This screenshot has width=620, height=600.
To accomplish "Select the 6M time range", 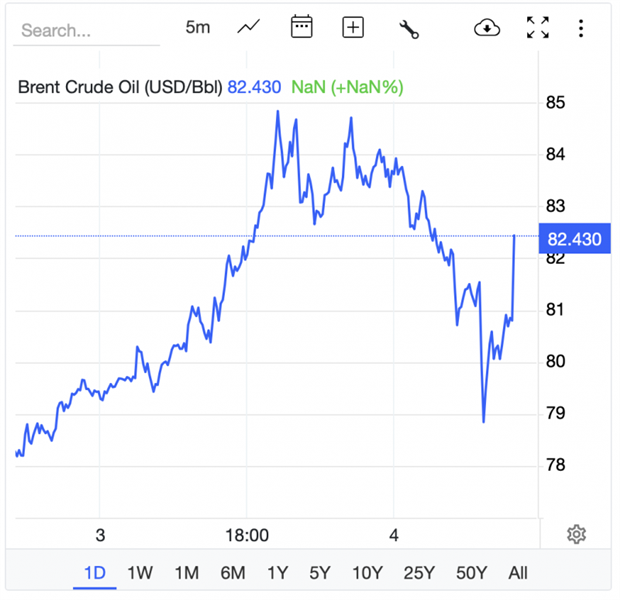I will 232,573.
